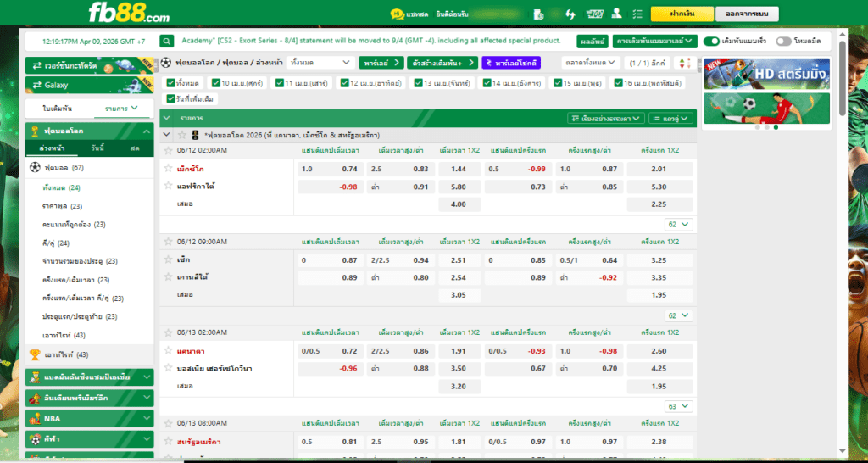The width and height of the screenshot is (868, 463).
Task: Open the Malay odds type dropdown
Action: point(654,42)
